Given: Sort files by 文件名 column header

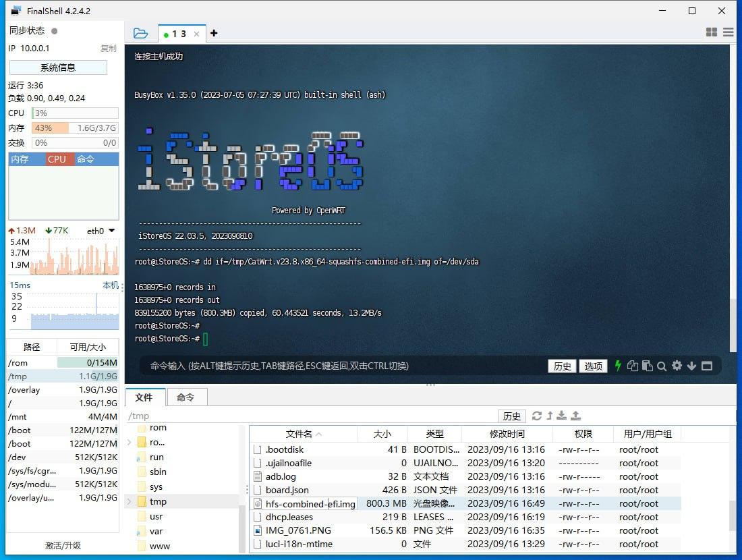Looking at the screenshot, I should [x=303, y=434].
